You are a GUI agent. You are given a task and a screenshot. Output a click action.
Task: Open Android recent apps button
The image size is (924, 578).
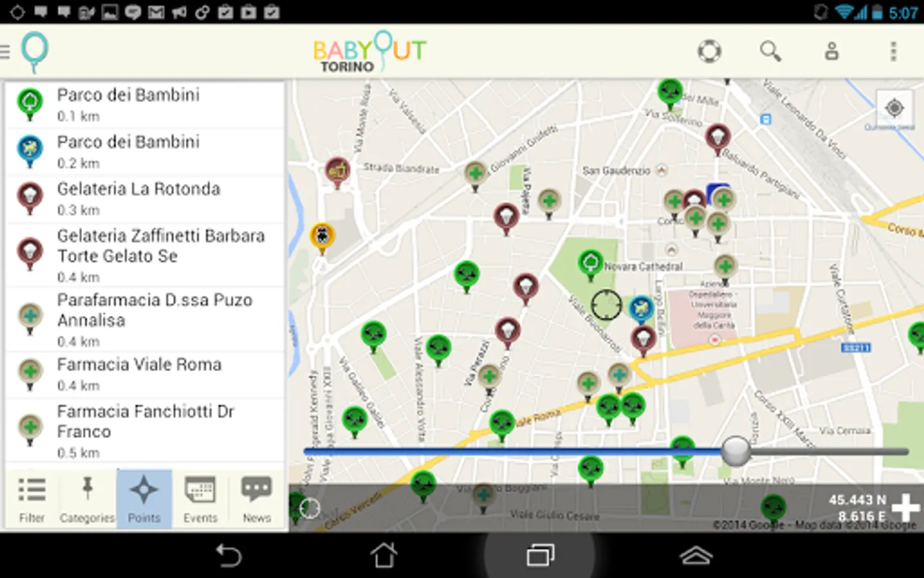(x=540, y=556)
